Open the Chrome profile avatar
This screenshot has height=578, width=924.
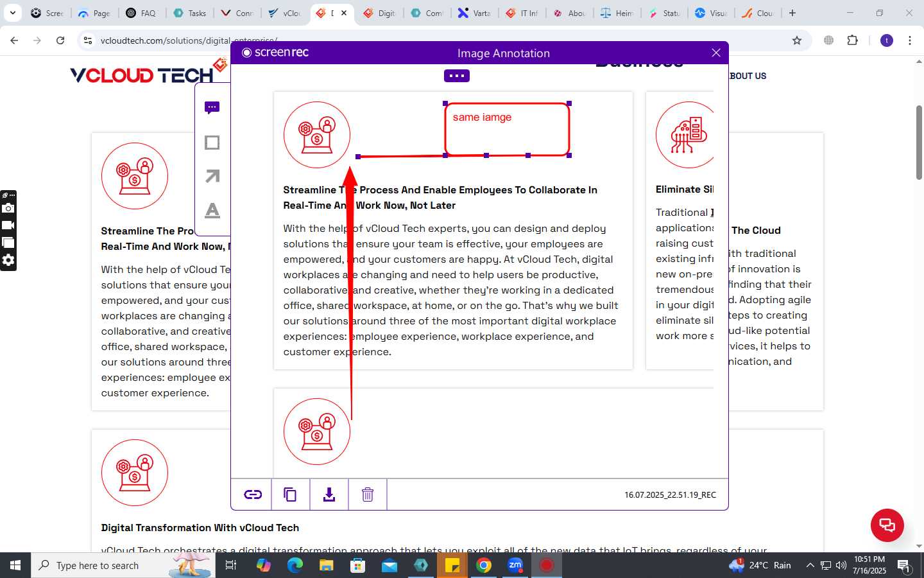pyautogui.click(x=887, y=40)
